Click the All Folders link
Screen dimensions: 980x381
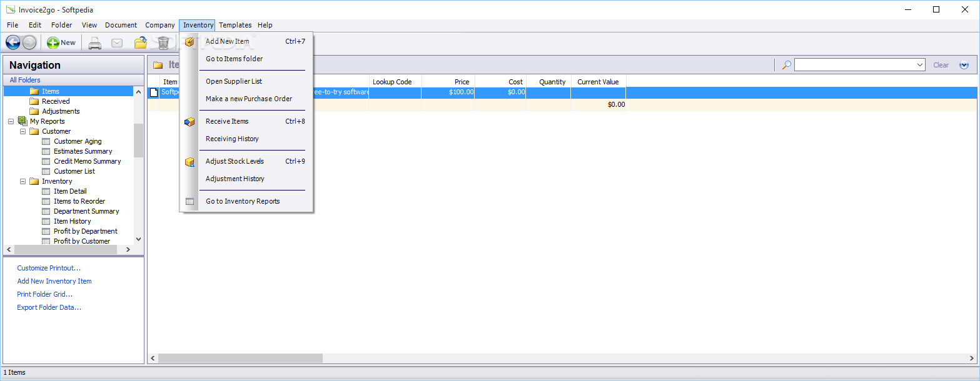coord(25,80)
